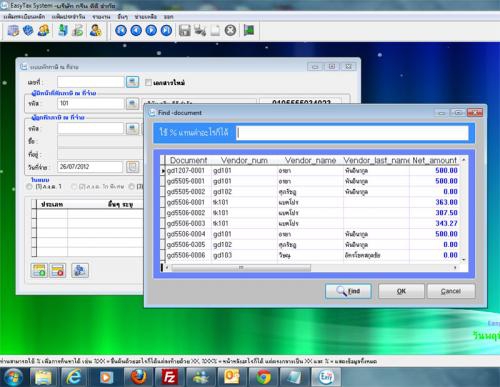Click the grey circle X cancel icon
This screenshot has height=387, width=500.
coord(230,31)
